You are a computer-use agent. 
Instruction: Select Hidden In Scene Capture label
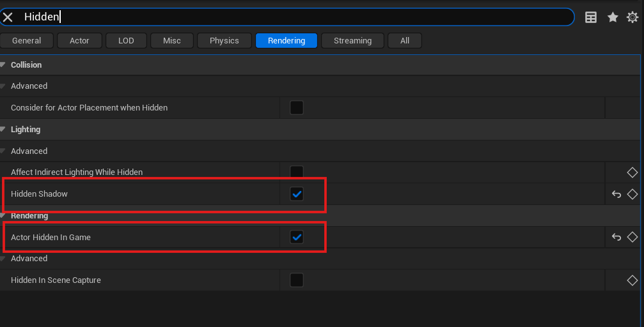(x=56, y=280)
